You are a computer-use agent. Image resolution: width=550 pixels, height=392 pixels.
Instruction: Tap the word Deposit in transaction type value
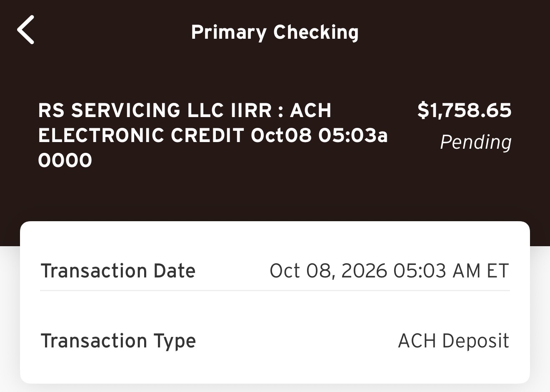pos(475,341)
